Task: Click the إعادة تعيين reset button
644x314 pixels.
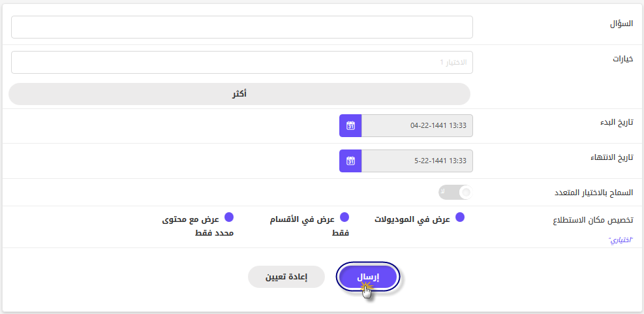Action: click(x=286, y=277)
